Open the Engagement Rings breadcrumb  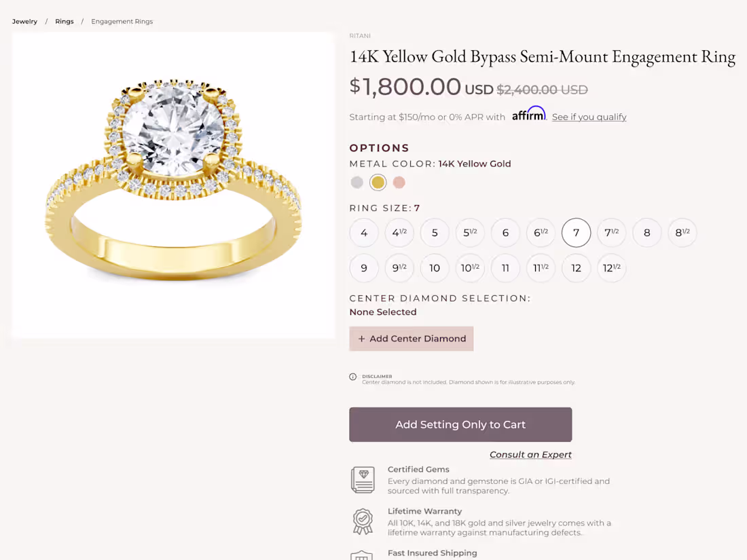click(122, 21)
